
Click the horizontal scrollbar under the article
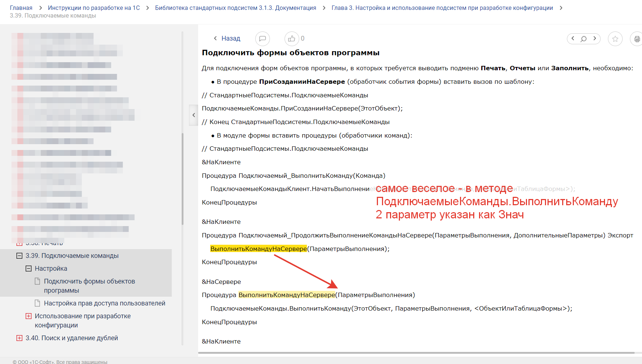(416, 353)
